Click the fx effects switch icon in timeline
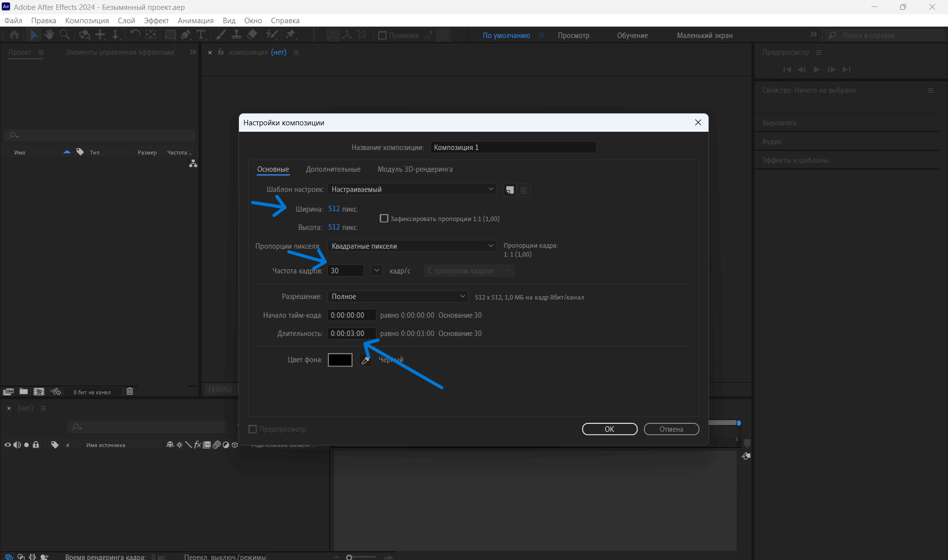The width and height of the screenshot is (948, 560). [x=197, y=445]
